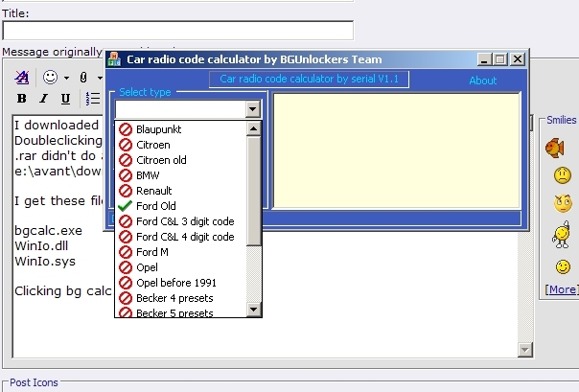Insert an ordered list
The height and width of the screenshot is (392, 579).
point(93,99)
